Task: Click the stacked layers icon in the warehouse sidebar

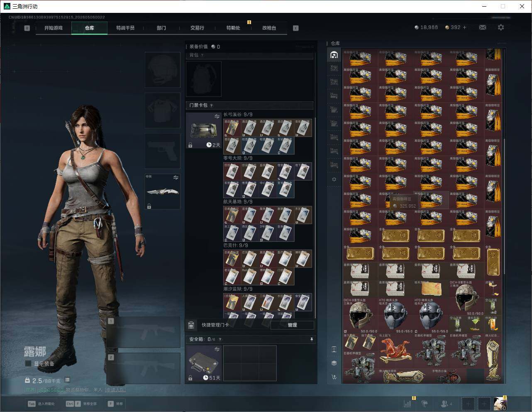Action: click(334, 363)
